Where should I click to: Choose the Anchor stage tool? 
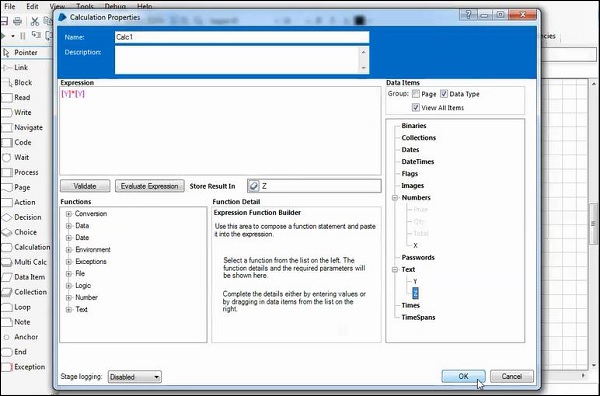click(x=21, y=337)
